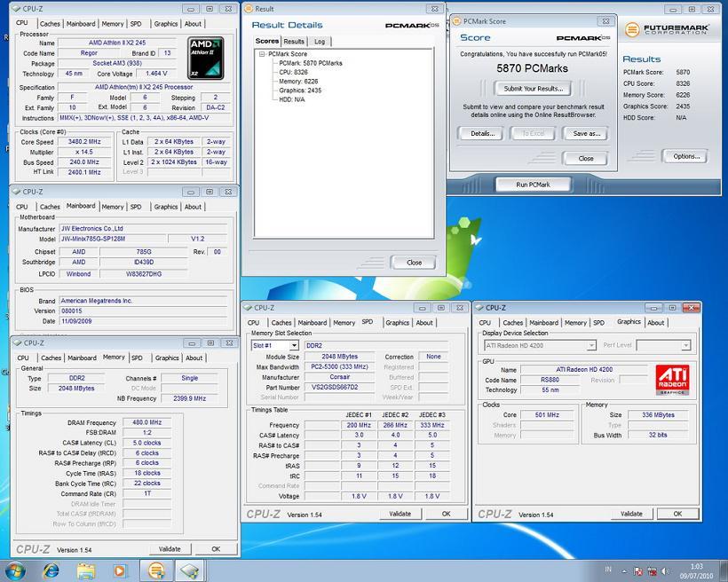Click the Max Bandwidth value PC2-5300 (333 MHz)
728x582 pixels.
coord(339,366)
